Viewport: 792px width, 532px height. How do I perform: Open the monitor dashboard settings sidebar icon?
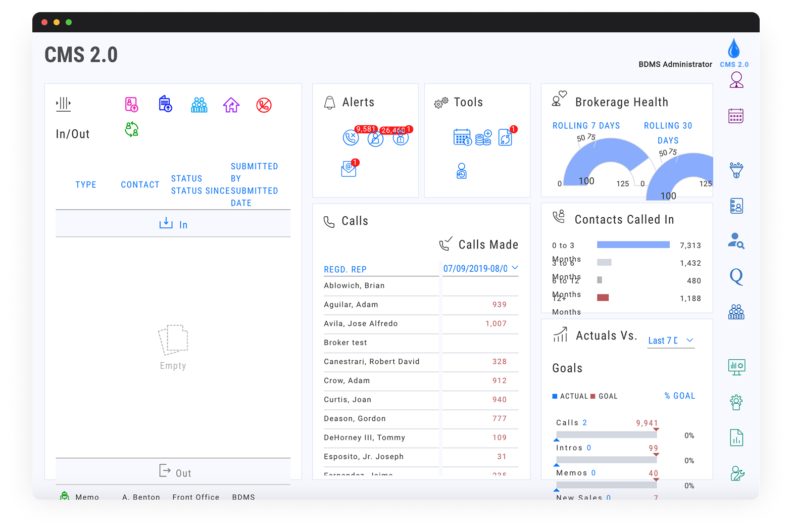(736, 367)
